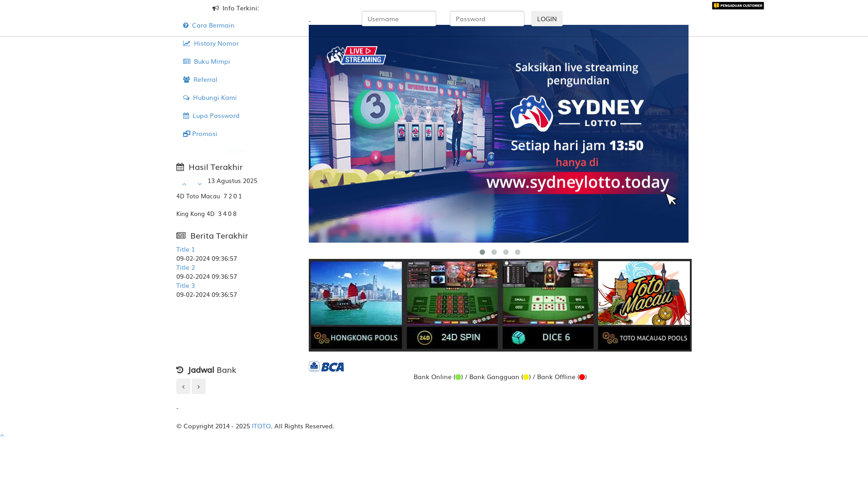This screenshot has width=868, height=488.
Task: Click the Hasil Terakhir calendar icon
Action: [x=180, y=167]
